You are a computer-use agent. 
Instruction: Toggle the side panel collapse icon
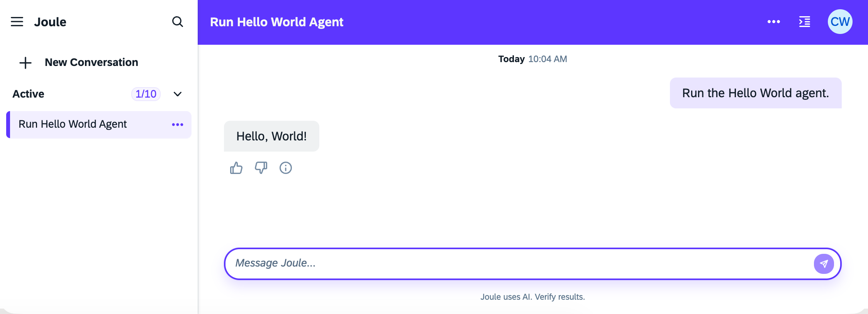[805, 22]
